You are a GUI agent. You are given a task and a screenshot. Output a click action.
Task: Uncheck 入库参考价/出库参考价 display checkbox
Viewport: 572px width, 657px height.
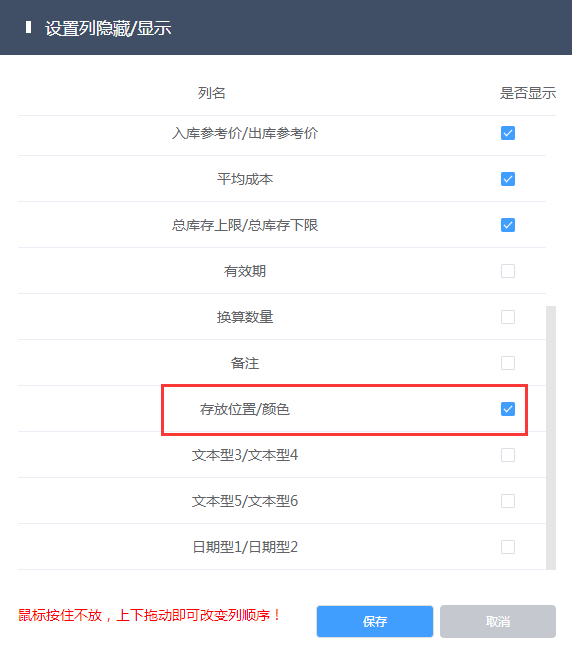click(507, 133)
